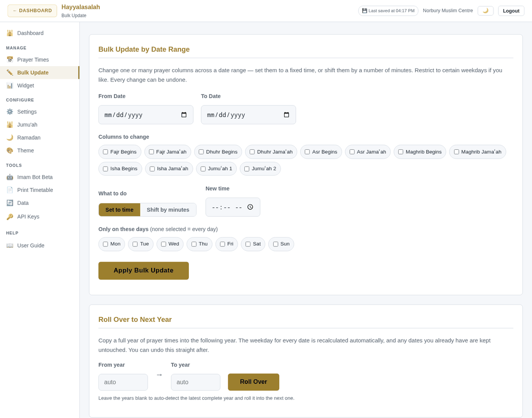Screen dimensions: 532x418
Task: Click the To Date input field
Action: [x=248, y=115]
